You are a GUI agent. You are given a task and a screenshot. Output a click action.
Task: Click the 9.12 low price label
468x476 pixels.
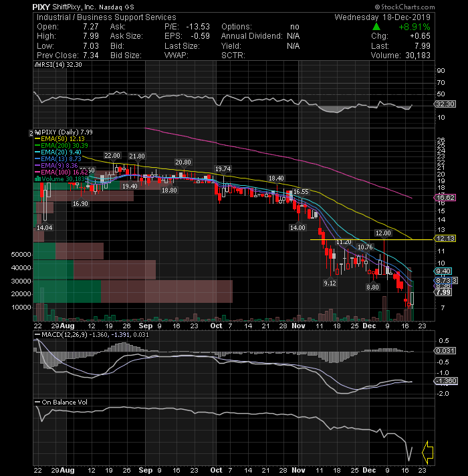click(x=330, y=283)
